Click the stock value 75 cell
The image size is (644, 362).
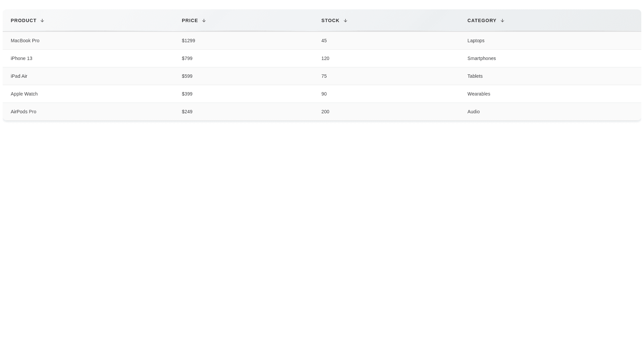[324, 76]
